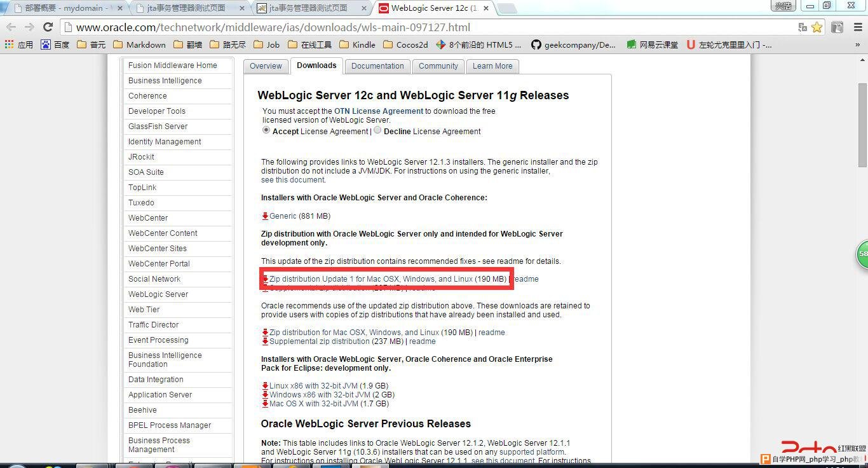This screenshot has width=868, height=468.
Task: Open Traffic Director in sidebar
Action: coord(154,325)
